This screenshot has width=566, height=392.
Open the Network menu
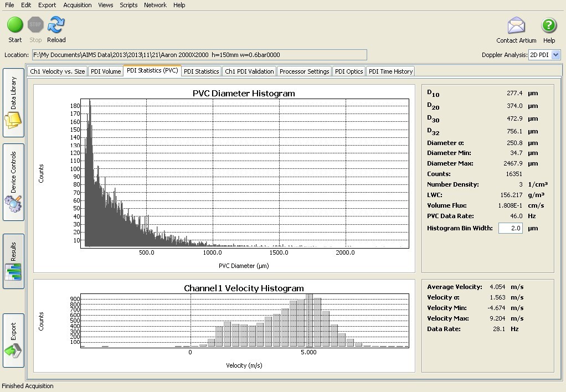[155, 5]
